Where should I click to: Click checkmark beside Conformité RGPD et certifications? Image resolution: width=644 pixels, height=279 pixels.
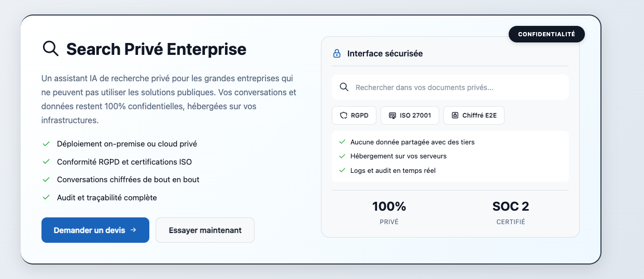click(x=46, y=162)
